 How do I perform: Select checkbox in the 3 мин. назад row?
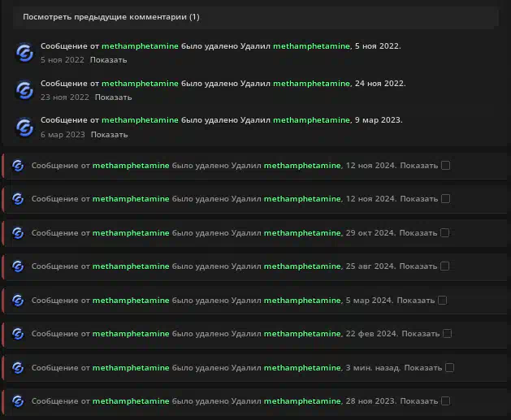[x=449, y=368]
